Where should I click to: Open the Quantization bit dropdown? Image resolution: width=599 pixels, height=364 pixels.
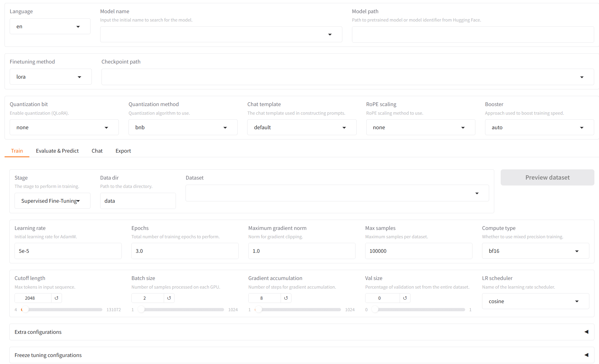click(x=64, y=127)
